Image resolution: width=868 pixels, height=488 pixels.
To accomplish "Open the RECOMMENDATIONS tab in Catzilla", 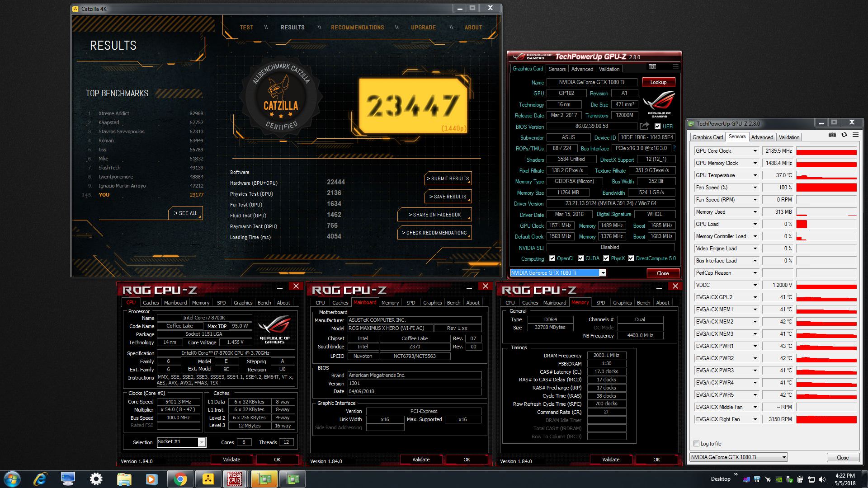I will tap(358, 28).
